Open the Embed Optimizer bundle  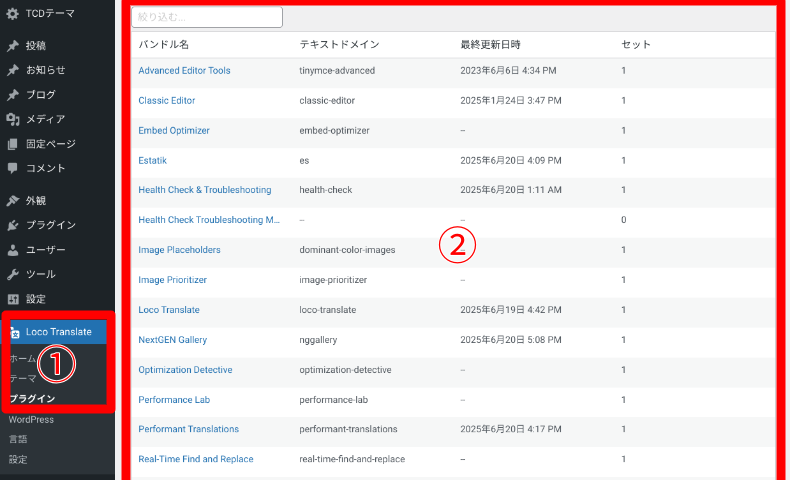pyautogui.click(x=174, y=130)
